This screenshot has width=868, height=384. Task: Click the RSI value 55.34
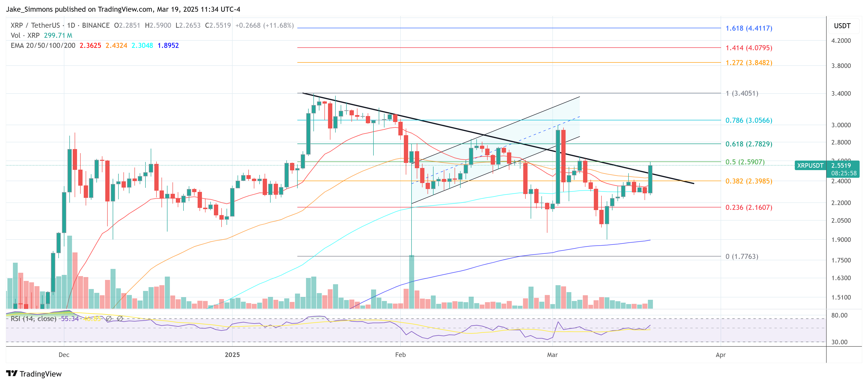point(70,319)
